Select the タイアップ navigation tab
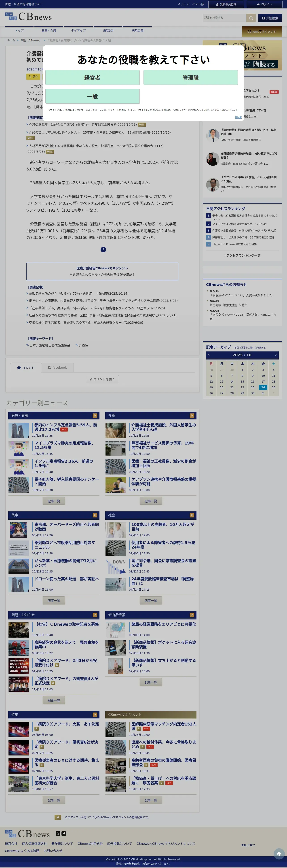The width and height of the screenshot is (287, 868). tap(78, 31)
